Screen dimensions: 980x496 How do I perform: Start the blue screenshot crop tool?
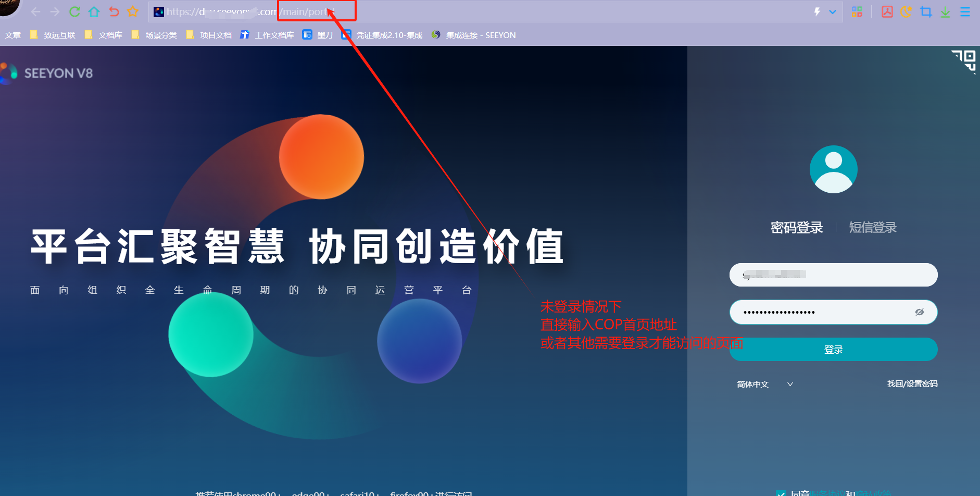coord(926,11)
